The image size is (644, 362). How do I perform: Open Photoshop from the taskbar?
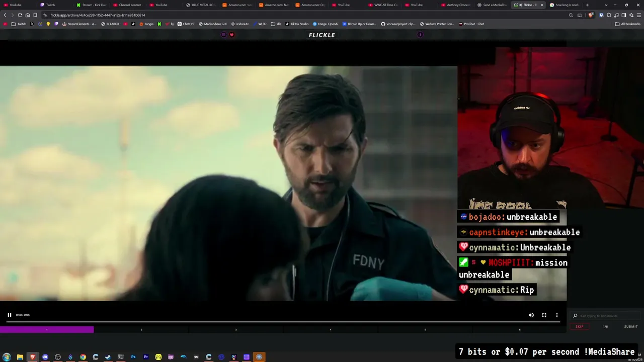(x=133, y=357)
